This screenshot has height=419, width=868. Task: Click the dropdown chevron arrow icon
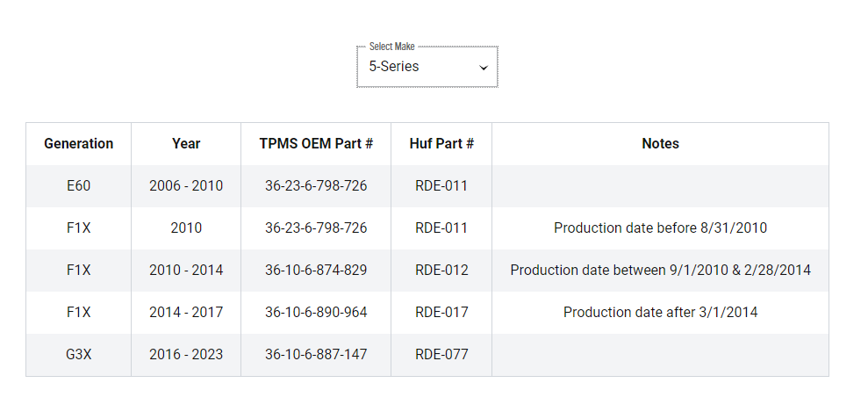484,68
